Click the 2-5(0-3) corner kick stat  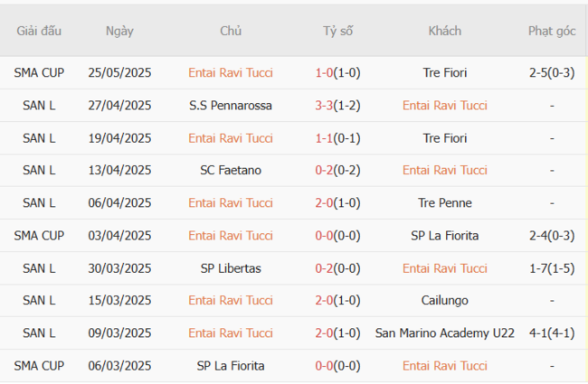[x=552, y=73]
